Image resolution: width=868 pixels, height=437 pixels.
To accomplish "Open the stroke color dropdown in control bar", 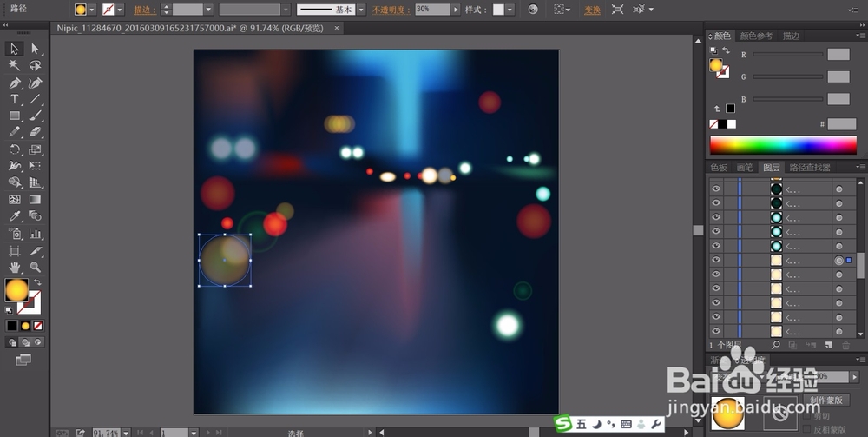I will [x=120, y=10].
